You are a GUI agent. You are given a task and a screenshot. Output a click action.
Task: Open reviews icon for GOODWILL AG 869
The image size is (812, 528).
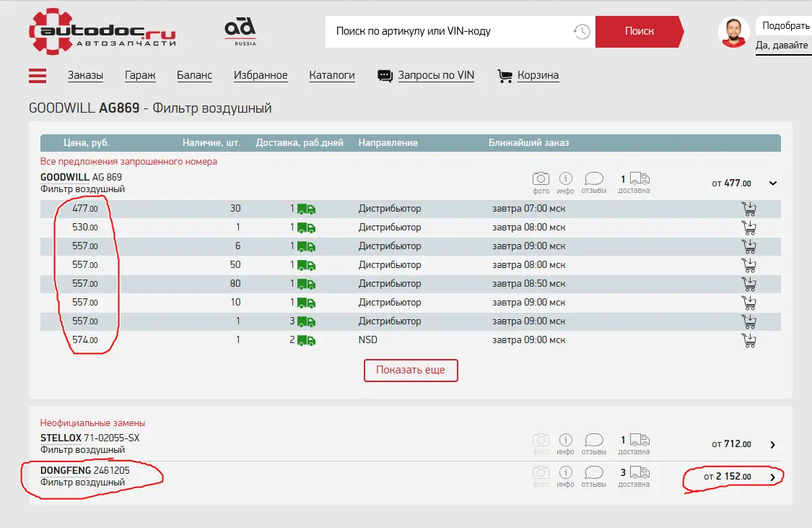594,178
